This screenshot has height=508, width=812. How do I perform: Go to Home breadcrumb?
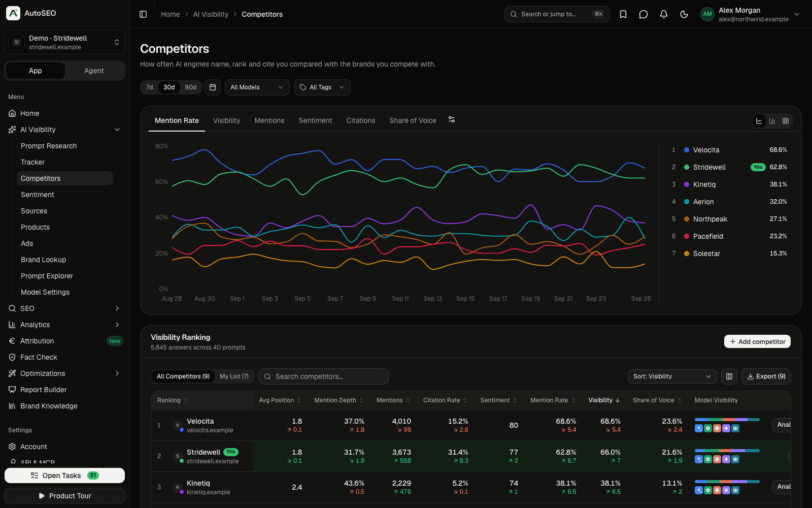coord(171,14)
